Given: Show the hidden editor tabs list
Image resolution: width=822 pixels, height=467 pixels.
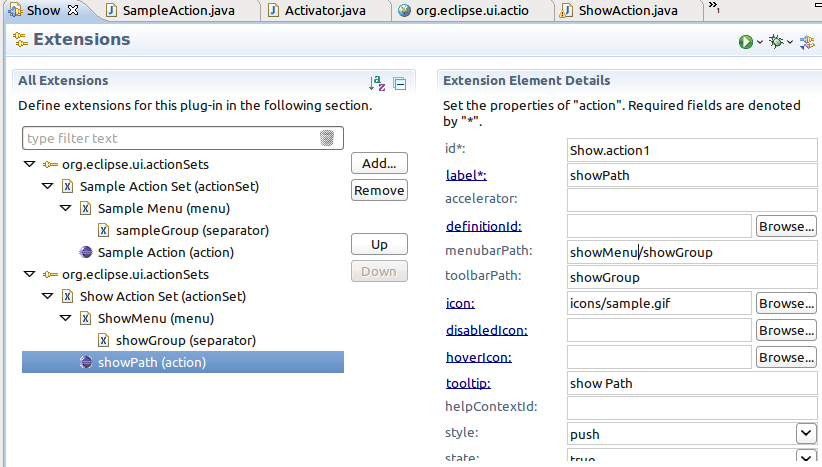Looking at the screenshot, I should (714, 8).
